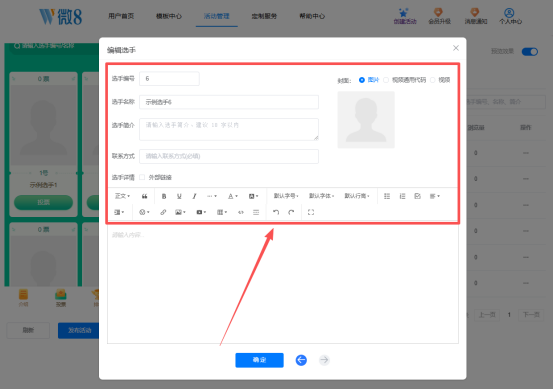This screenshot has width=554, height=390.
Task: Open the 帮助中心 menu item
Action: coord(312,16)
